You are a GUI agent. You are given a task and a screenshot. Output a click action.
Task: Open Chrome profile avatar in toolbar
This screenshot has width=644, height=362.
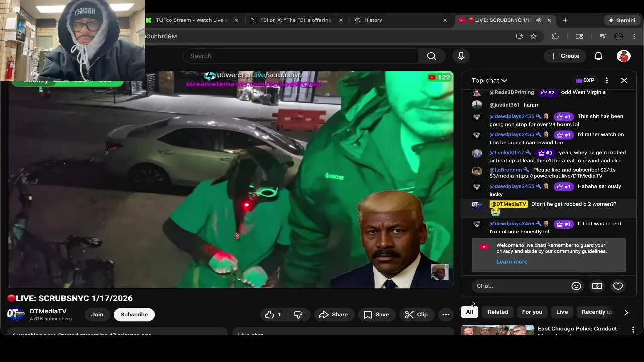pyautogui.click(x=619, y=36)
